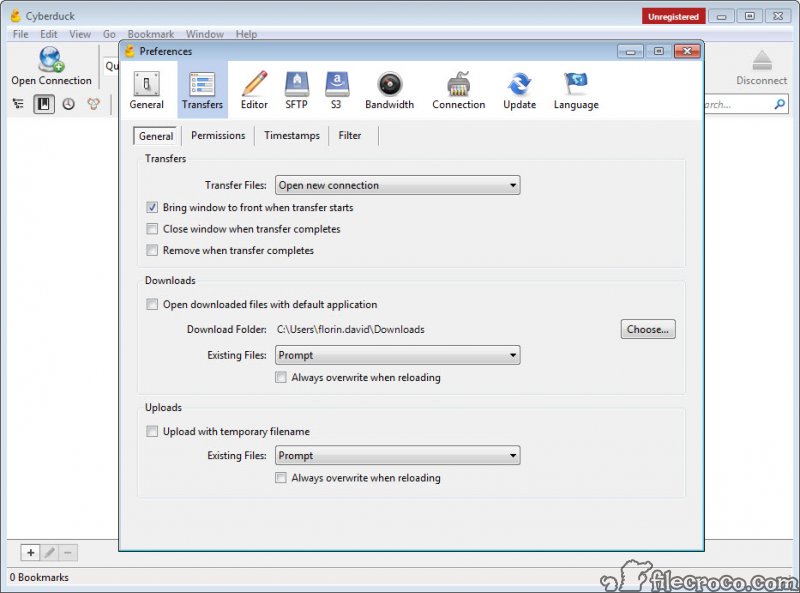Open Downloads Existing Files Prompt dropdown
This screenshot has height=593, width=800.
click(397, 355)
